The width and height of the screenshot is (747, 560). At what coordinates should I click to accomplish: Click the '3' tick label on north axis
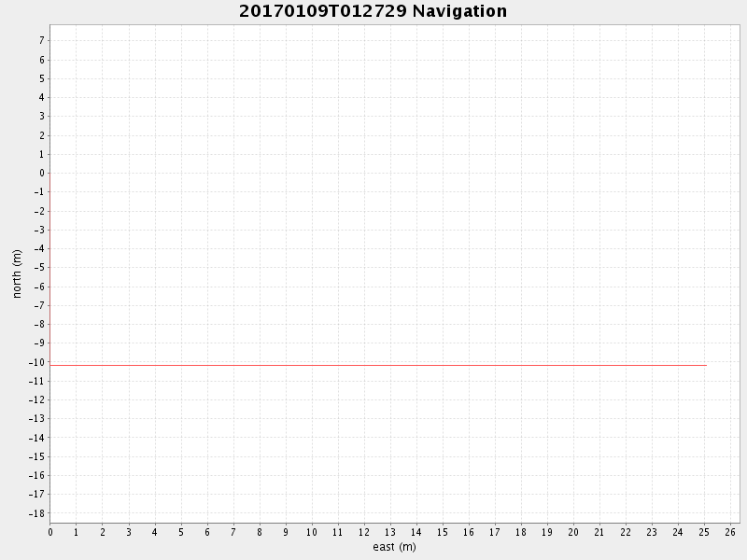point(42,116)
